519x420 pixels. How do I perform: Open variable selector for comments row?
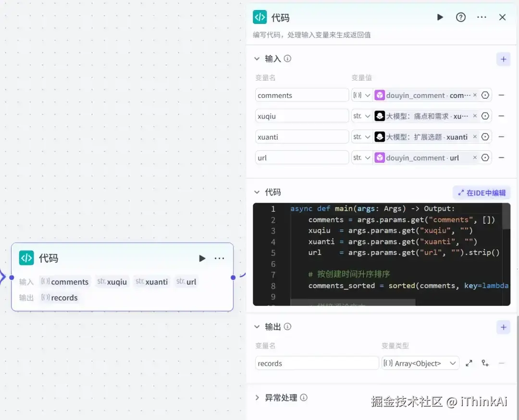pos(485,95)
